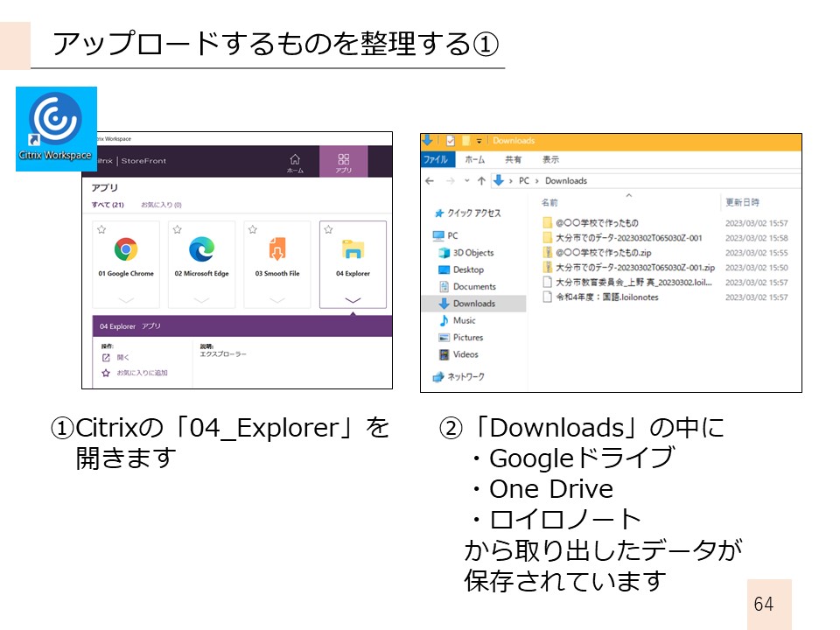The height and width of the screenshot is (630, 840).
Task: Switch to the お気に入り (0) tab
Action: coord(161,205)
